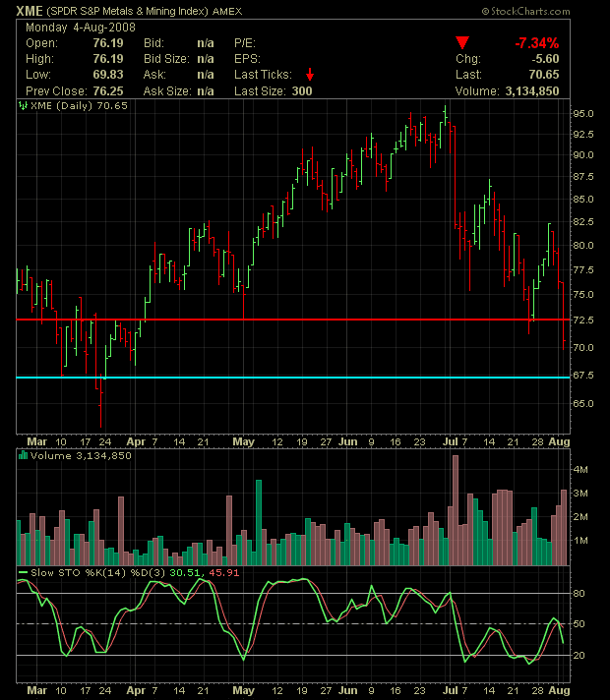Click the Chg value -5.60

pos(545,58)
